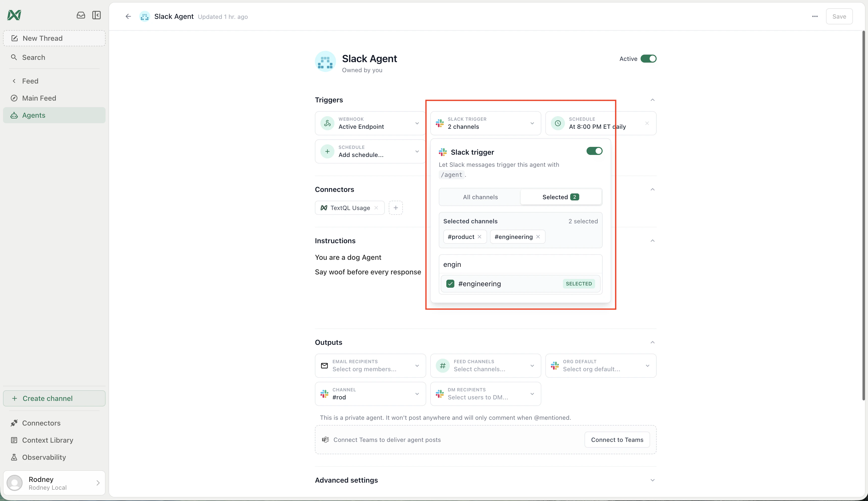Remove the 8:00 PM ET daily schedule

click(x=647, y=123)
